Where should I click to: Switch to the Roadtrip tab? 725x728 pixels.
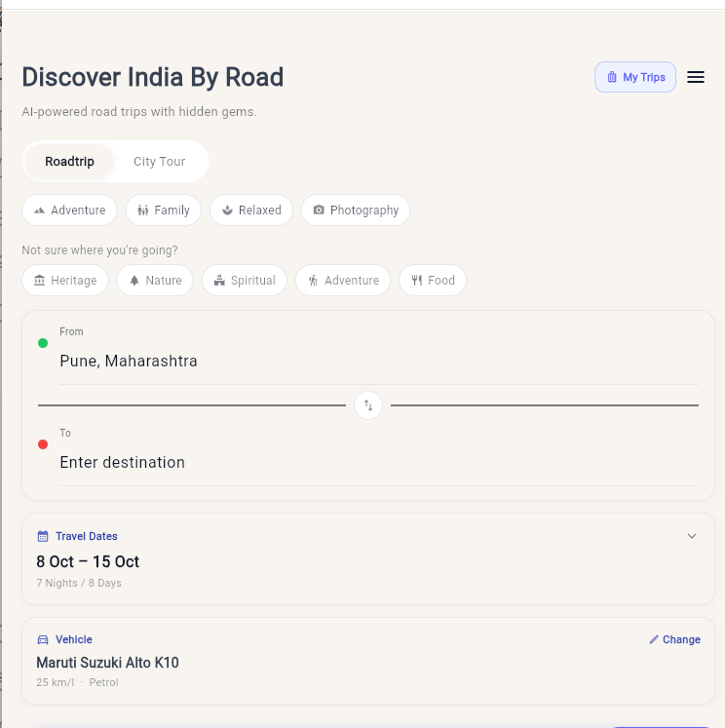(x=69, y=161)
